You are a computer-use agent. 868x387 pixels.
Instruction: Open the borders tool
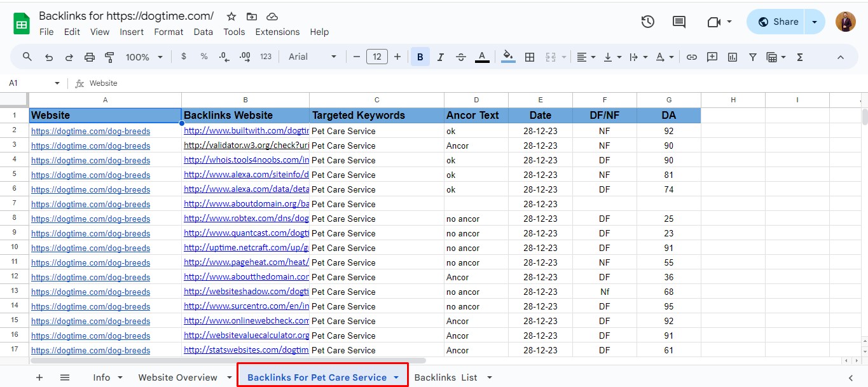click(529, 57)
